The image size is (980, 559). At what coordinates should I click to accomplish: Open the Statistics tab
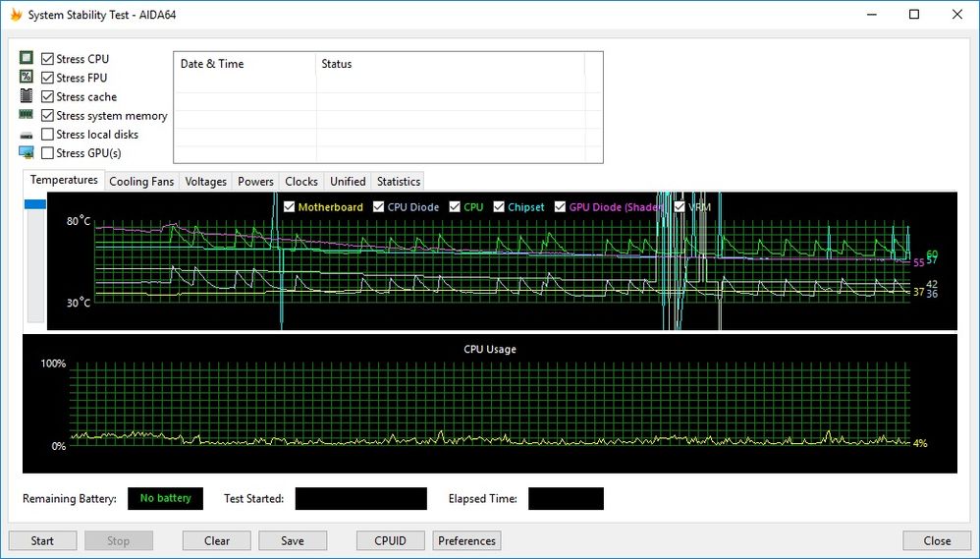(x=398, y=182)
